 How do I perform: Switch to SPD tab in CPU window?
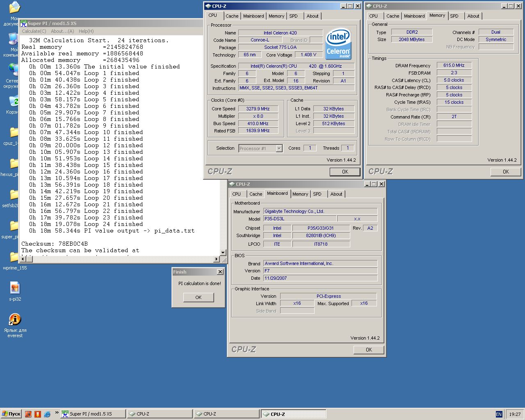[x=293, y=16]
